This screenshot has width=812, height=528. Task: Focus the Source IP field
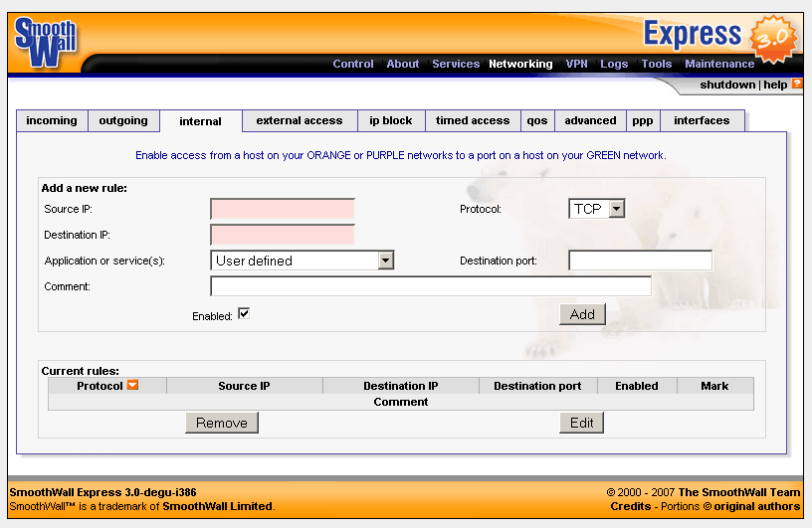click(283, 209)
